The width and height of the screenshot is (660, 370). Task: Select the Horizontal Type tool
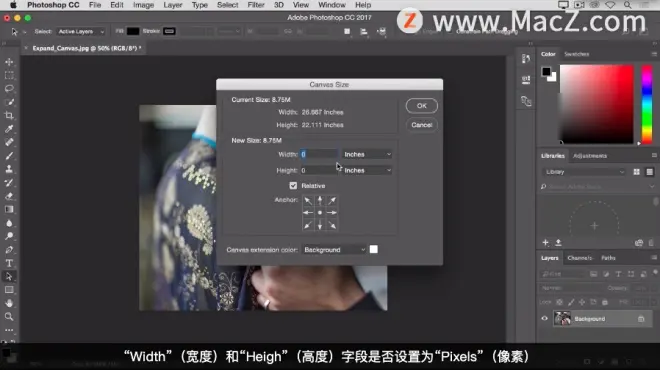(9, 263)
